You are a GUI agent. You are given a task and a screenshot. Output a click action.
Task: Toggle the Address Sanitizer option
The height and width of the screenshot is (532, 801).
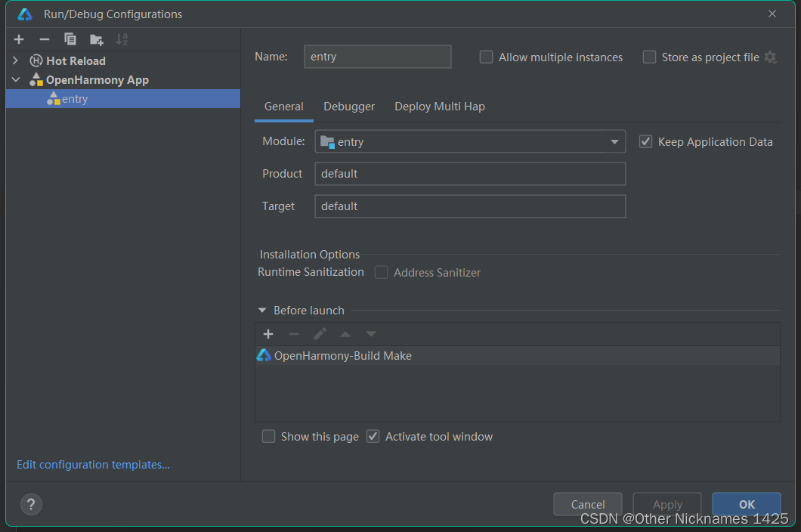[x=381, y=272]
